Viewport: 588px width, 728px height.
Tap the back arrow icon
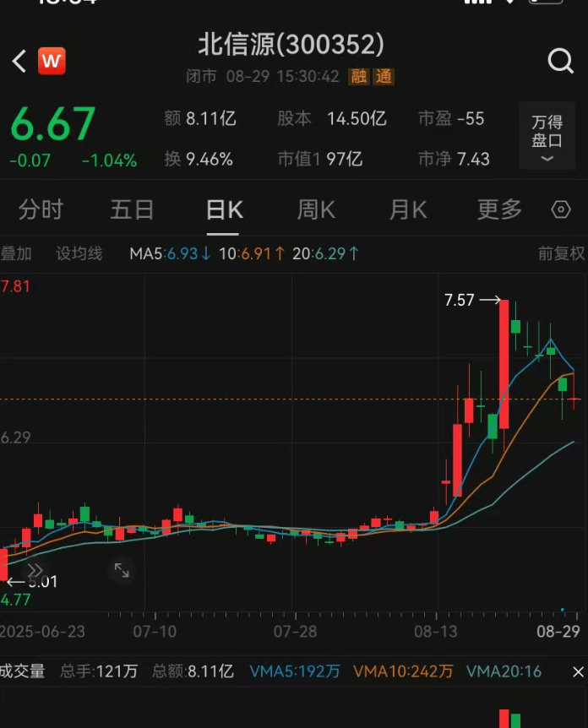coord(19,61)
